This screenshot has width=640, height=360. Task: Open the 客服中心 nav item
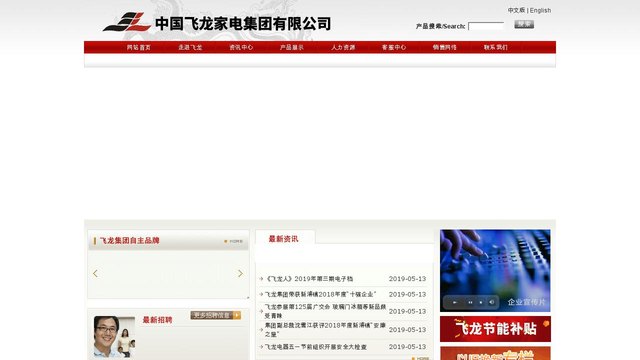[x=394, y=47]
